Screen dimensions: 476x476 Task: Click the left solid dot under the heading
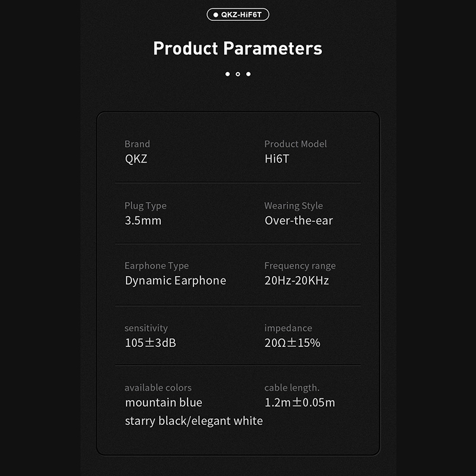(x=227, y=74)
